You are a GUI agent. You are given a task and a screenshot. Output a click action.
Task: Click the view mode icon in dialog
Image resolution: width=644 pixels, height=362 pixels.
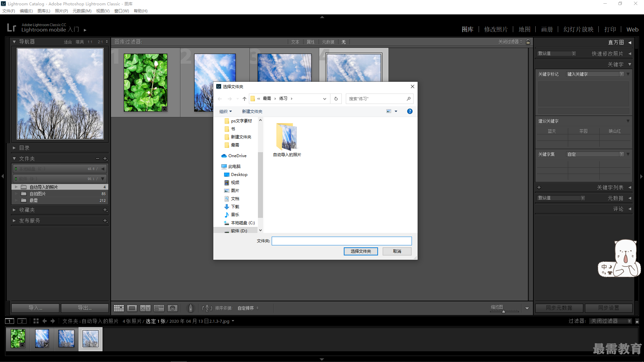click(389, 111)
